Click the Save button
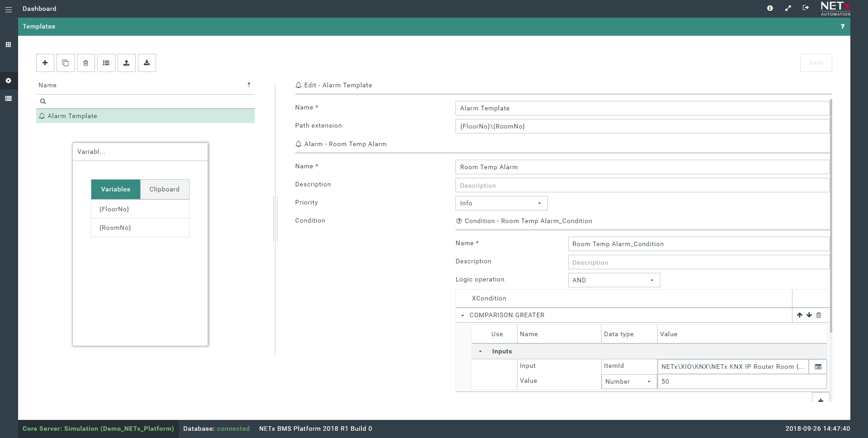 pos(816,63)
